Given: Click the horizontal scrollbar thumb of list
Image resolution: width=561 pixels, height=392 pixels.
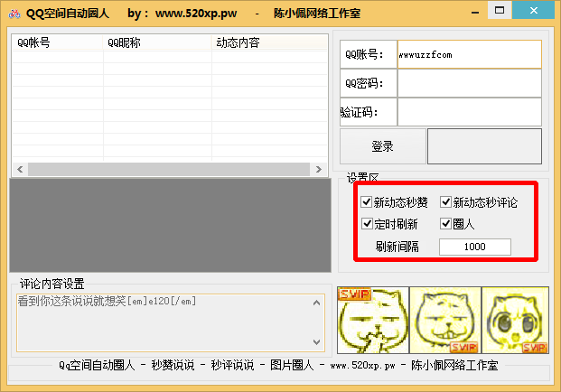Looking at the screenshot, I should pos(169,169).
